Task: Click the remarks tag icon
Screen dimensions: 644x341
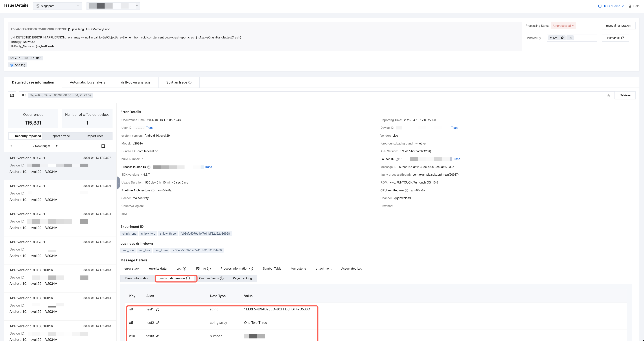Action: click(x=623, y=38)
